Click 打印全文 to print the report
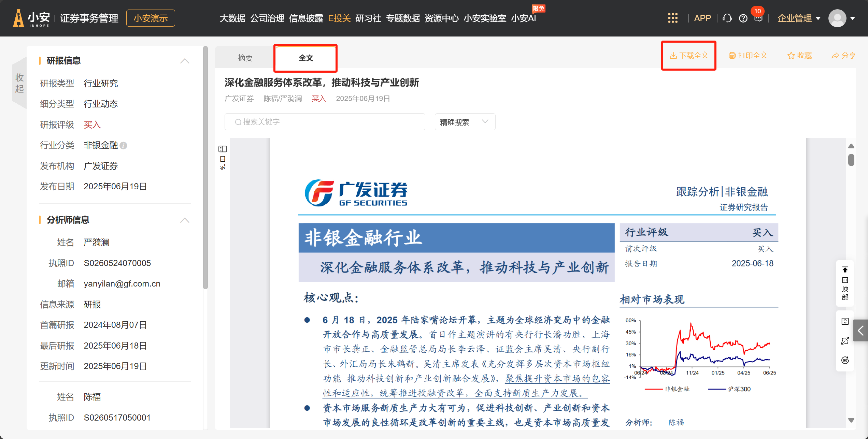This screenshot has width=868, height=439. click(x=748, y=56)
